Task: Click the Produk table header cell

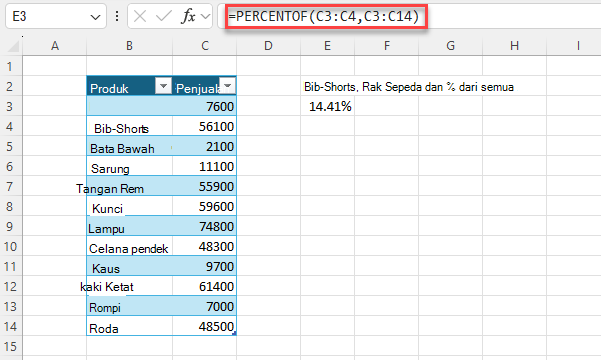Action: 130,86
